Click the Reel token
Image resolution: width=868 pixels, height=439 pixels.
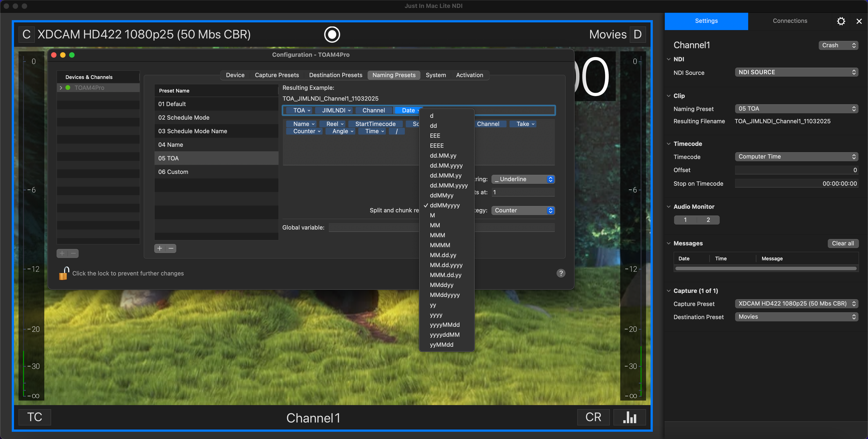[x=332, y=124]
